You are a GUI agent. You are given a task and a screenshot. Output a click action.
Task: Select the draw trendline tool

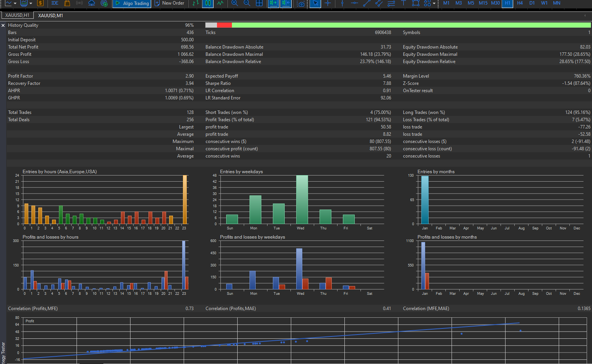point(366,3)
